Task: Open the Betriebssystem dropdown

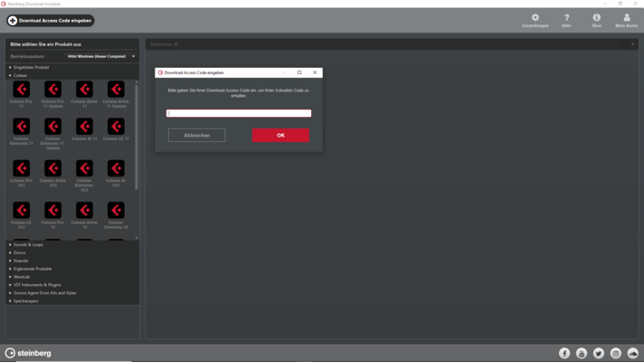Action: pos(101,56)
